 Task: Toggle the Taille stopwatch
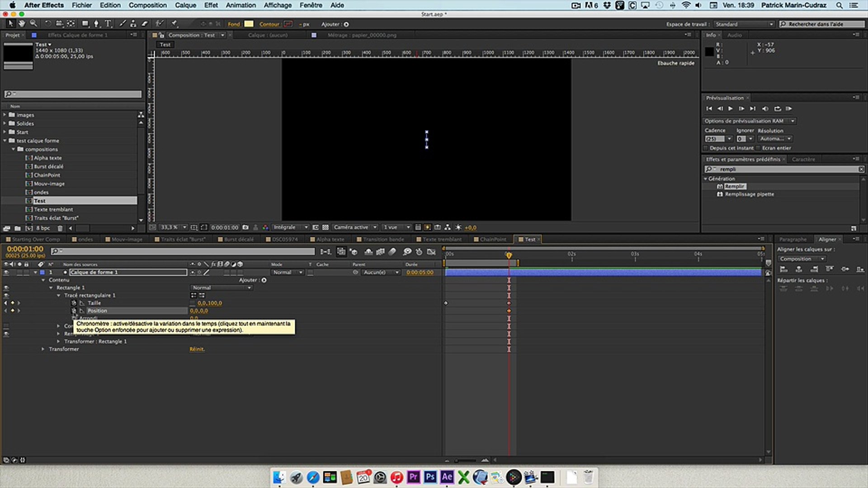[x=74, y=303]
